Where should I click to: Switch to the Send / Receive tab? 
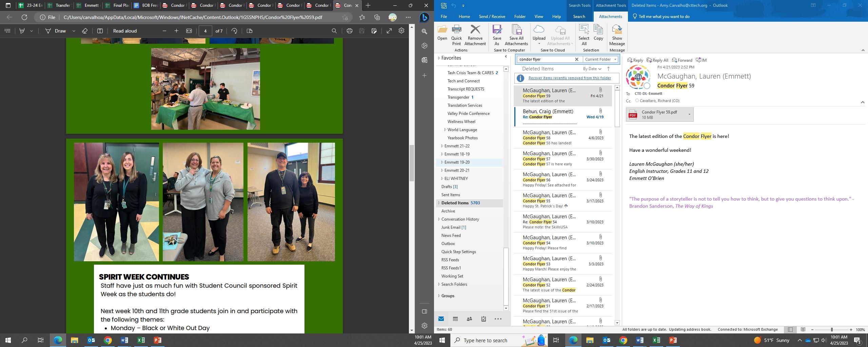(x=492, y=17)
